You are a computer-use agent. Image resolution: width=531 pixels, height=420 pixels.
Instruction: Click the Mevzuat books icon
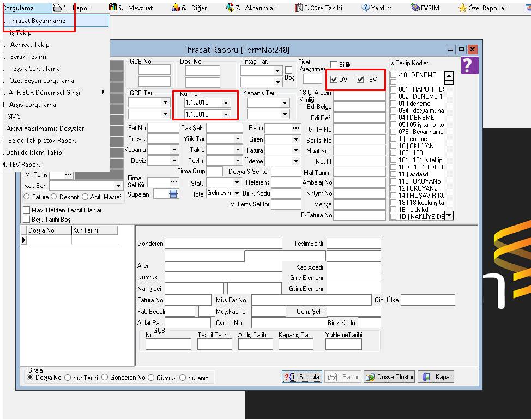pos(113,8)
